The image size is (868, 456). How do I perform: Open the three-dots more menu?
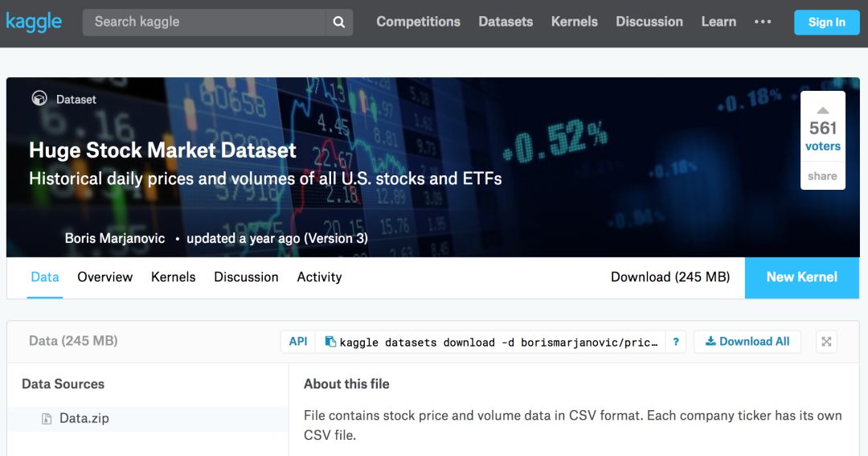click(763, 22)
